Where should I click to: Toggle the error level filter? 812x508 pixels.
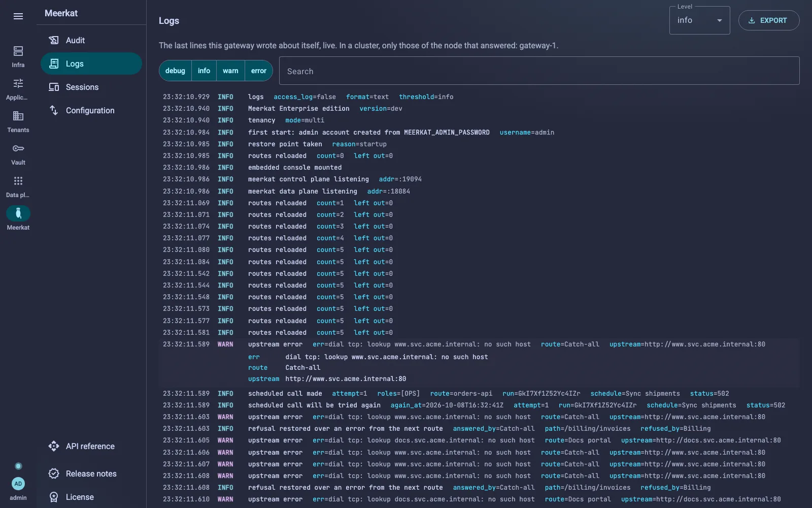[259, 71]
